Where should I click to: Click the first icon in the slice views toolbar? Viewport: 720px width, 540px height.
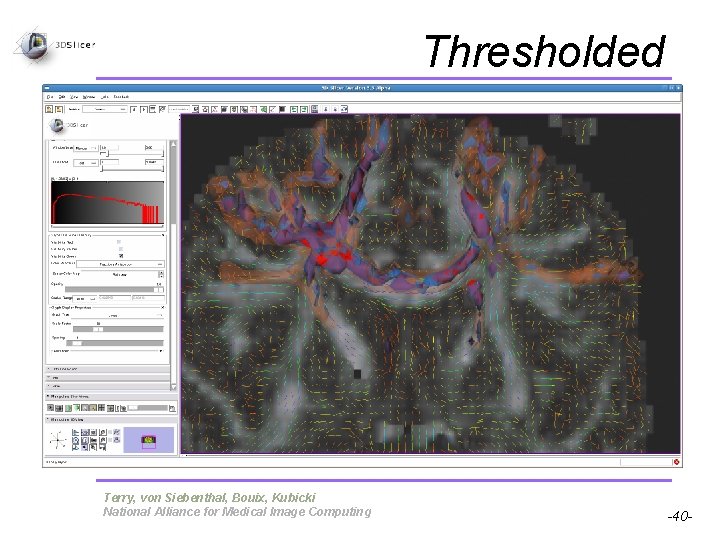click(51, 408)
